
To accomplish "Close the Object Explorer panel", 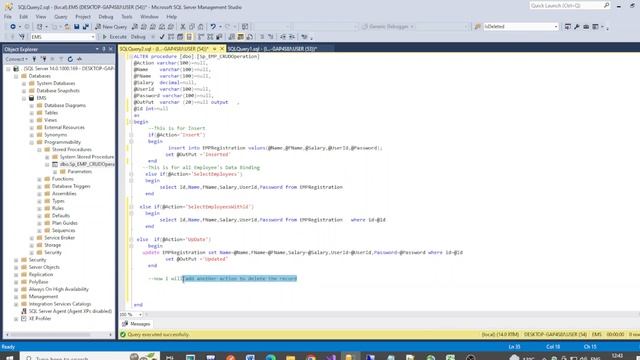I will (111, 49).
